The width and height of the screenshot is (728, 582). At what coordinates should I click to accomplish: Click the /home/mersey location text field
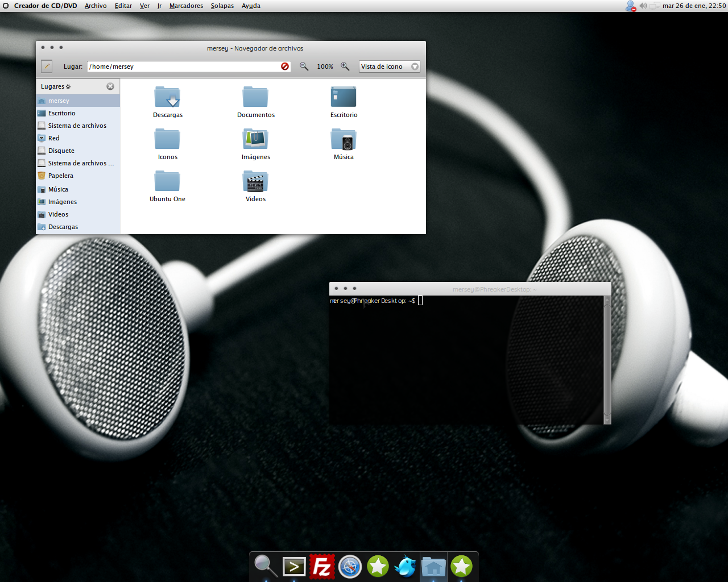[182, 66]
